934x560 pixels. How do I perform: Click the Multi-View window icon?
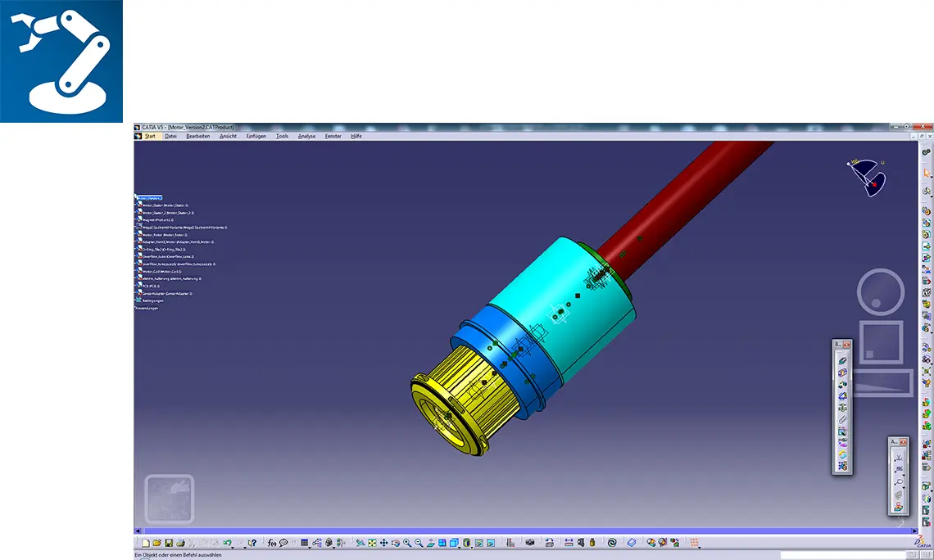tap(442, 543)
